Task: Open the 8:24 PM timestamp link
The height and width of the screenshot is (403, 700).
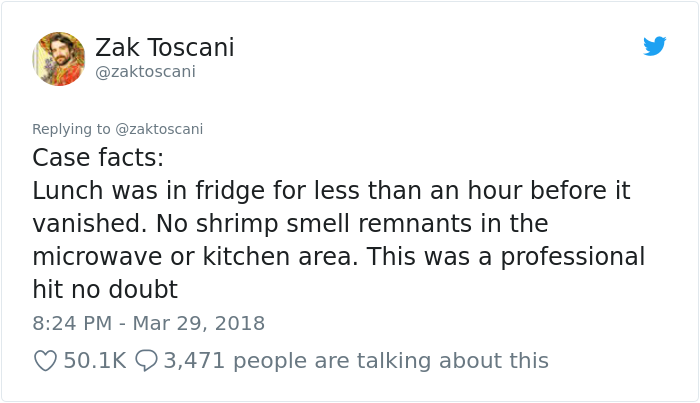Action: [70, 324]
